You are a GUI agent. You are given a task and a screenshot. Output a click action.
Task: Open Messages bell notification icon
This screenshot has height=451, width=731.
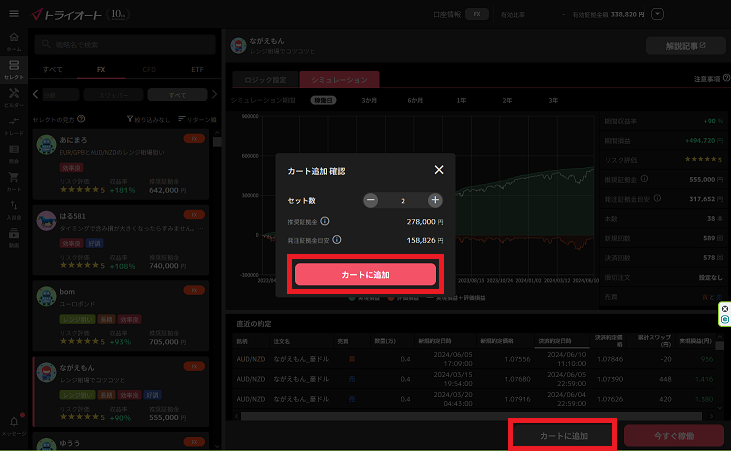13,425
